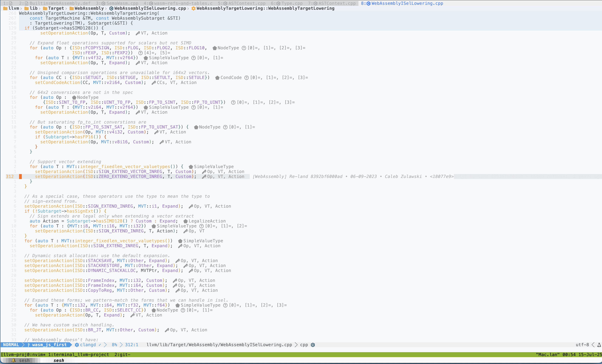Click the lib breadcrumb segment
Viewport: 602px width, 364px height.
click(34, 8)
